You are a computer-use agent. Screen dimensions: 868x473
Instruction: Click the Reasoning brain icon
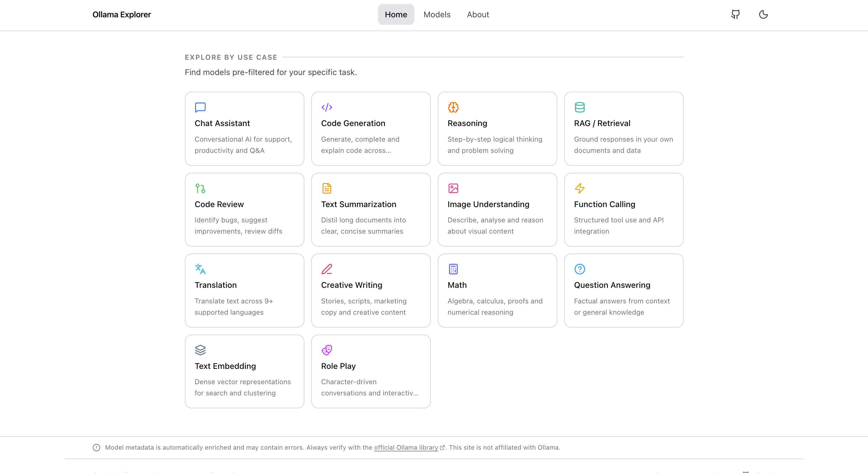pyautogui.click(x=453, y=107)
